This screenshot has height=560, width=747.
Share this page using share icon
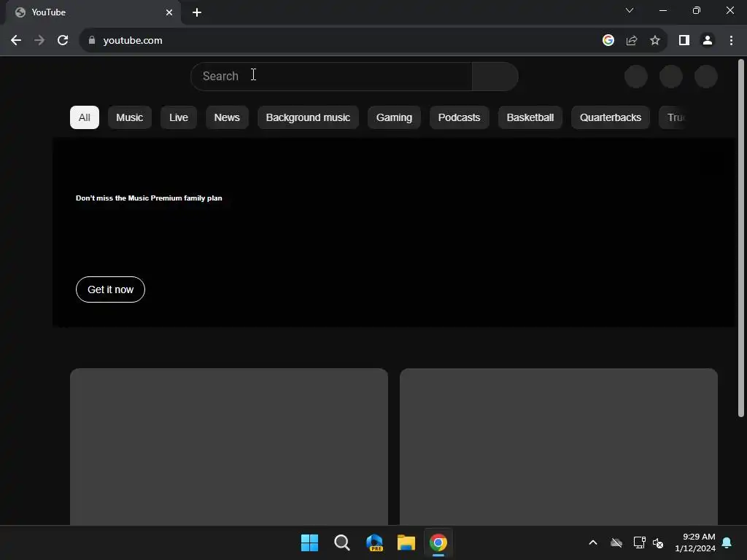coord(632,41)
